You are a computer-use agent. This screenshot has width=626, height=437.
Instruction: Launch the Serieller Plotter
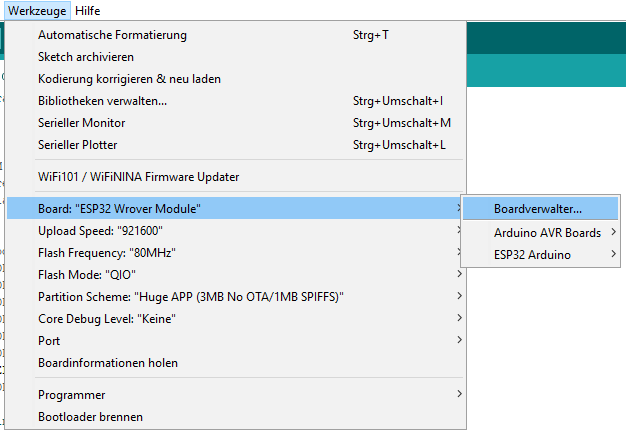[236, 145]
